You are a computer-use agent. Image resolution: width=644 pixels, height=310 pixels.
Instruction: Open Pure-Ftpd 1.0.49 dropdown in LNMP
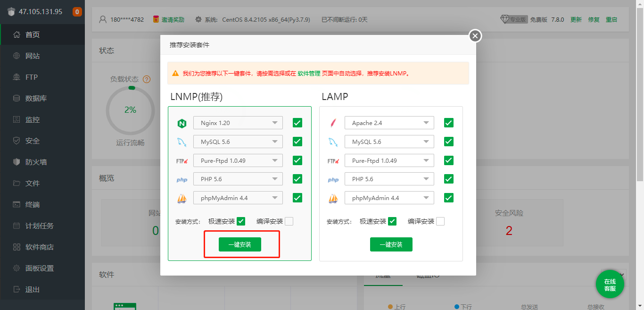pyautogui.click(x=238, y=160)
